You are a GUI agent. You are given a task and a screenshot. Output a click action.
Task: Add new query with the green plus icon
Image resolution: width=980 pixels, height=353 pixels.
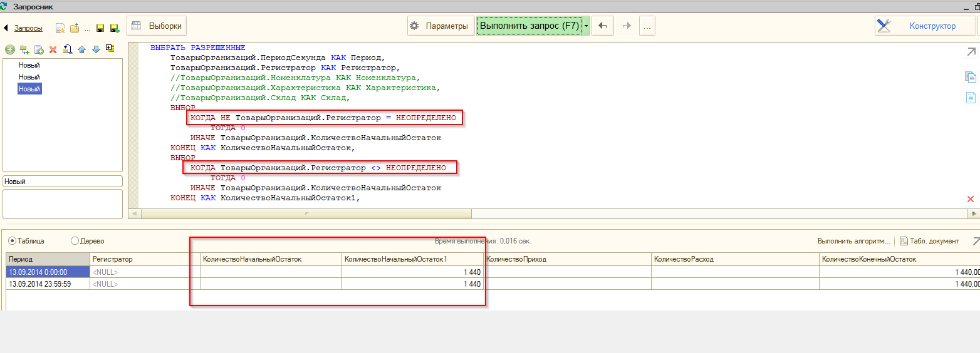click(9, 49)
